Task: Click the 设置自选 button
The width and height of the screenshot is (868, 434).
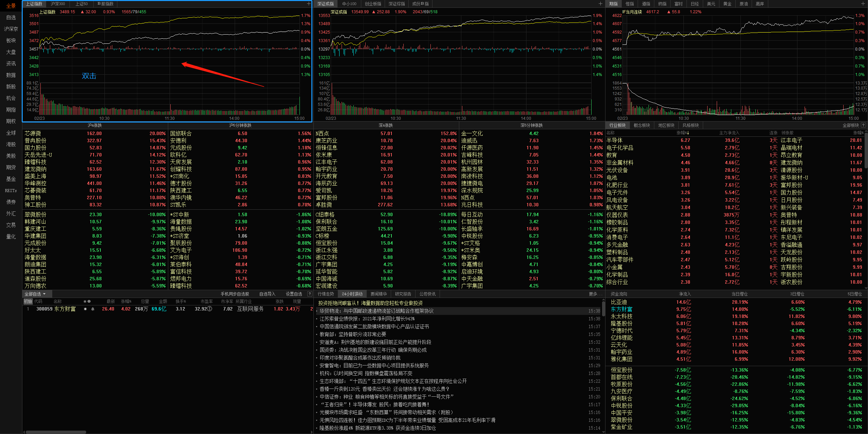Action: (x=294, y=294)
